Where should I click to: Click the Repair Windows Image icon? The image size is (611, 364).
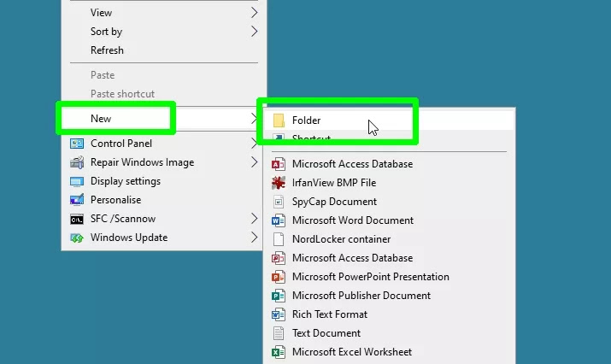(77, 162)
